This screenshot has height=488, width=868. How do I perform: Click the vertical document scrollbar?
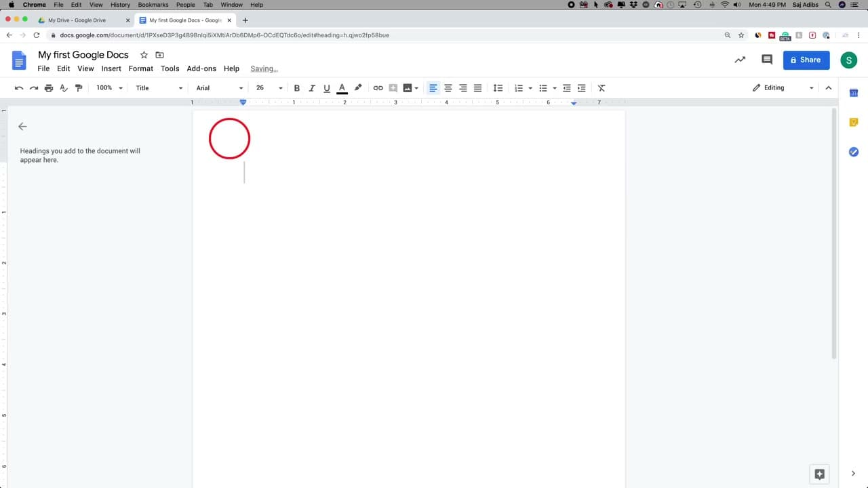834,234
